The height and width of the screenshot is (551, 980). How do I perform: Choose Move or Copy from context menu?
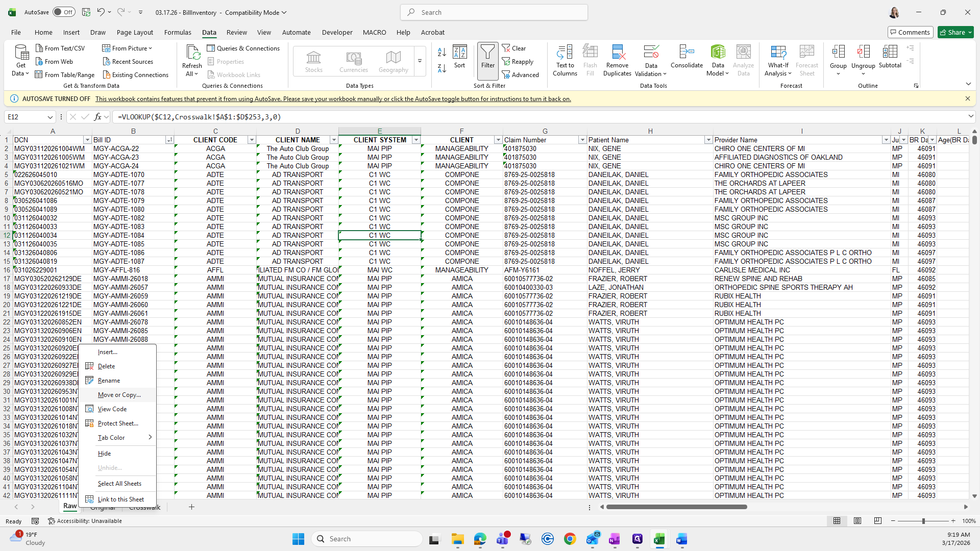click(119, 395)
